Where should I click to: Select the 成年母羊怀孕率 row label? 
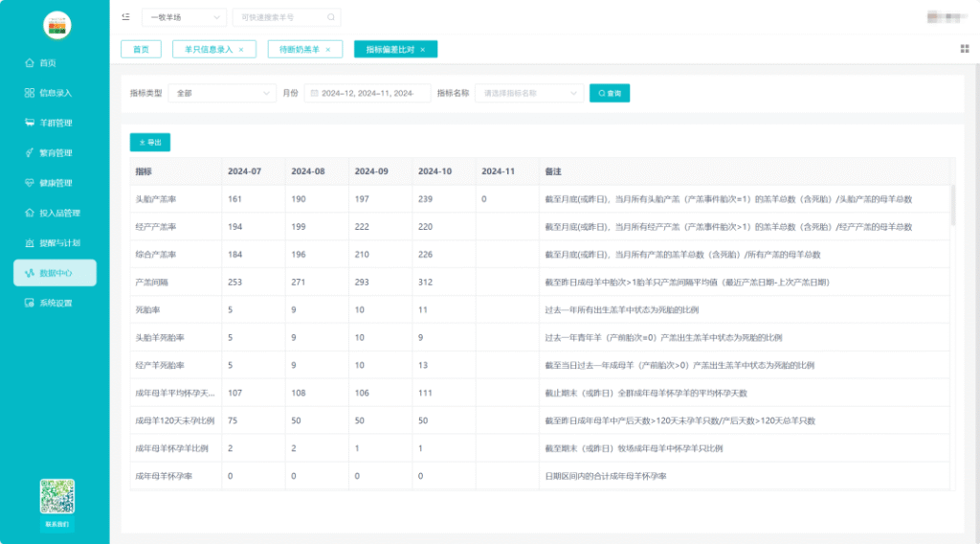(164, 476)
